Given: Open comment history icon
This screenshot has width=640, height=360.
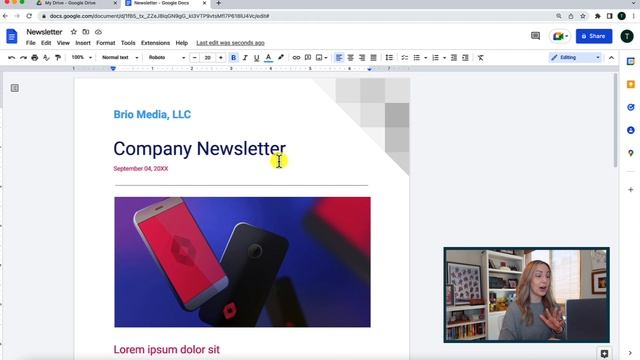Looking at the screenshot, I should click(x=536, y=36).
